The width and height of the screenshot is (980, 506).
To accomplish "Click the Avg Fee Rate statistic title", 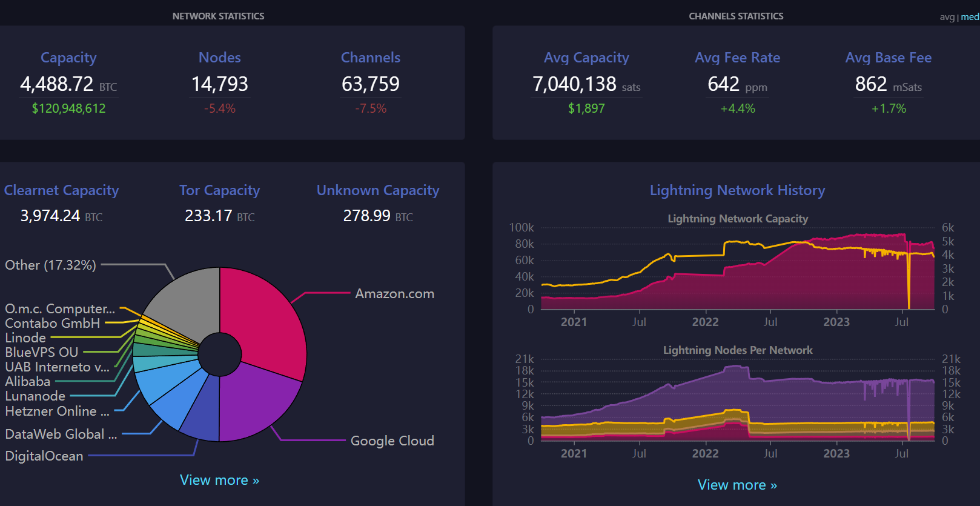I will pyautogui.click(x=737, y=58).
